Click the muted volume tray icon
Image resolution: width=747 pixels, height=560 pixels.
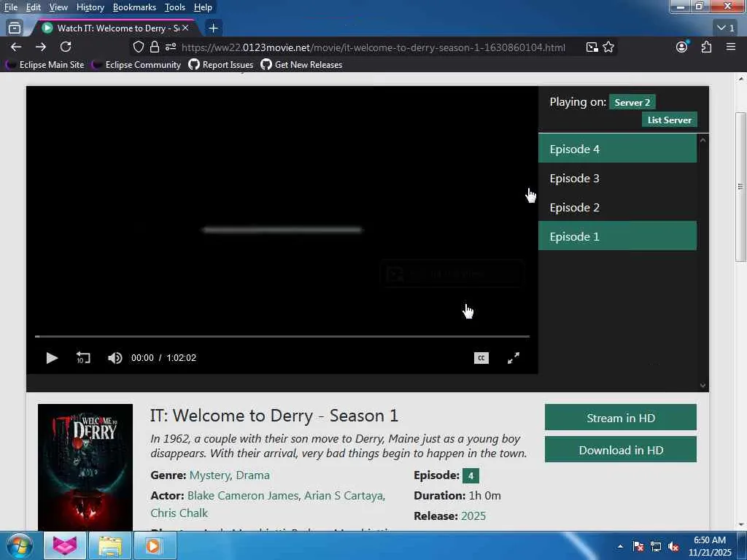tap(673, 546)
